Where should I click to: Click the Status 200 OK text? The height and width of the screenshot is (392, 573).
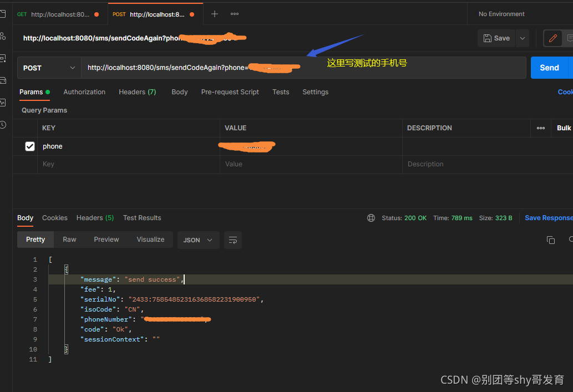[404, 218]
